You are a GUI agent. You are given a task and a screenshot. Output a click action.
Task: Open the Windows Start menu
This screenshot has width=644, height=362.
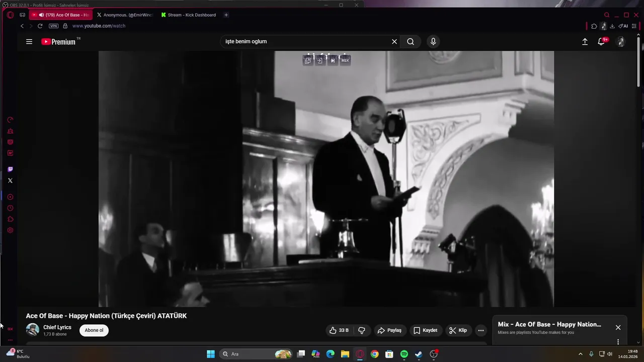[211, 354]
